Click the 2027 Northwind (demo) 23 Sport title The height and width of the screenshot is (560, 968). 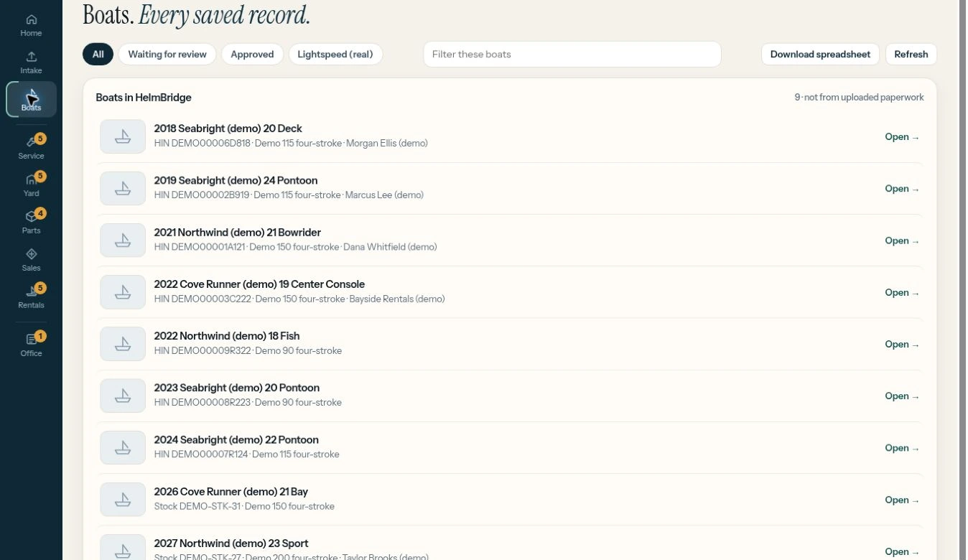pyautogui.click(x=231, y=543)
